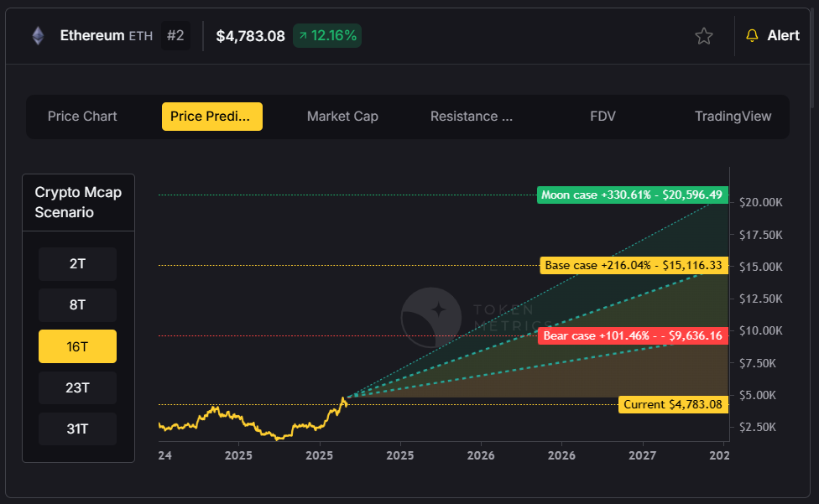The height and width of the screenshot is (504, 819).
Task: Switch to the Market Cap tab
Action: click(342, 117)
